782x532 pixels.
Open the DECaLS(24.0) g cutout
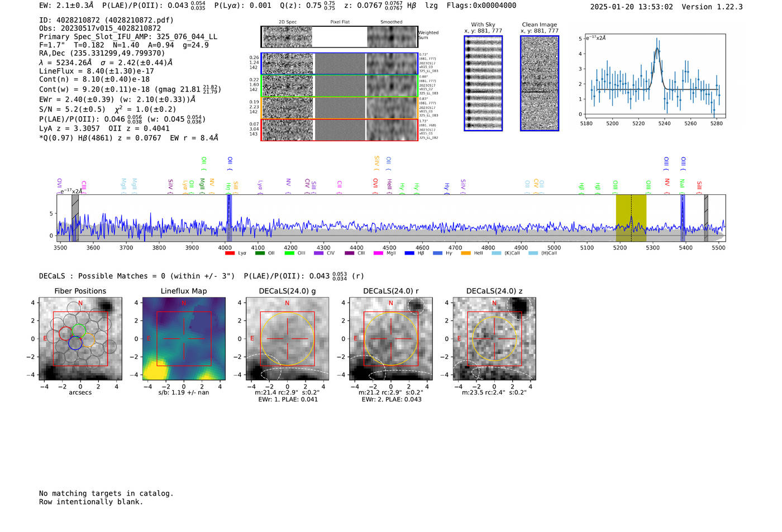pos(288,338)
